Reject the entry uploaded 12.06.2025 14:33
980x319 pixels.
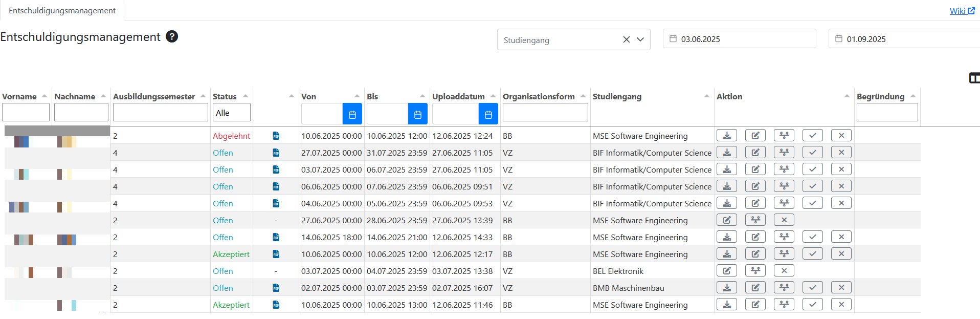(x=841, y=237)
